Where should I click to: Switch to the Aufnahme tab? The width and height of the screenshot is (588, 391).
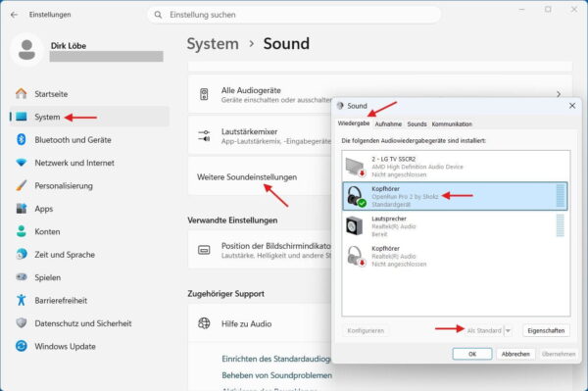point(388,124)
